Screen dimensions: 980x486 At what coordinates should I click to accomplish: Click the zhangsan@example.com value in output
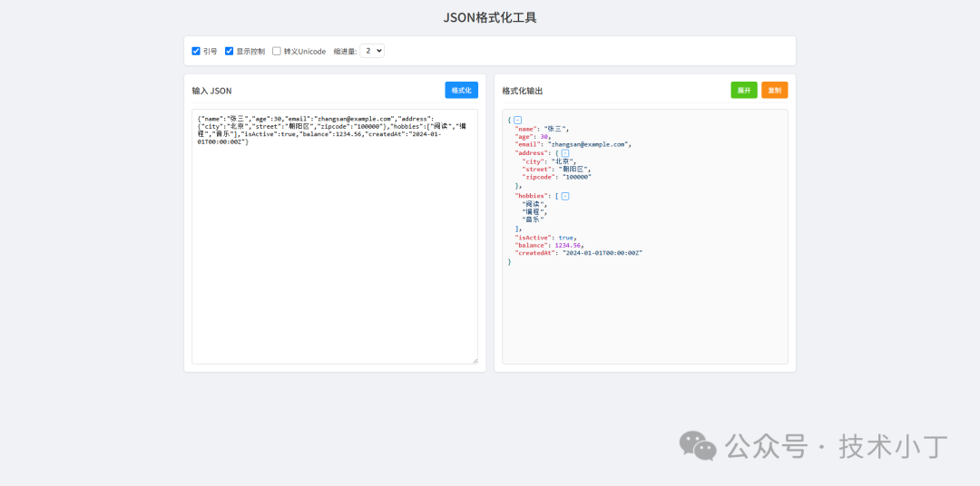[589, 144]
